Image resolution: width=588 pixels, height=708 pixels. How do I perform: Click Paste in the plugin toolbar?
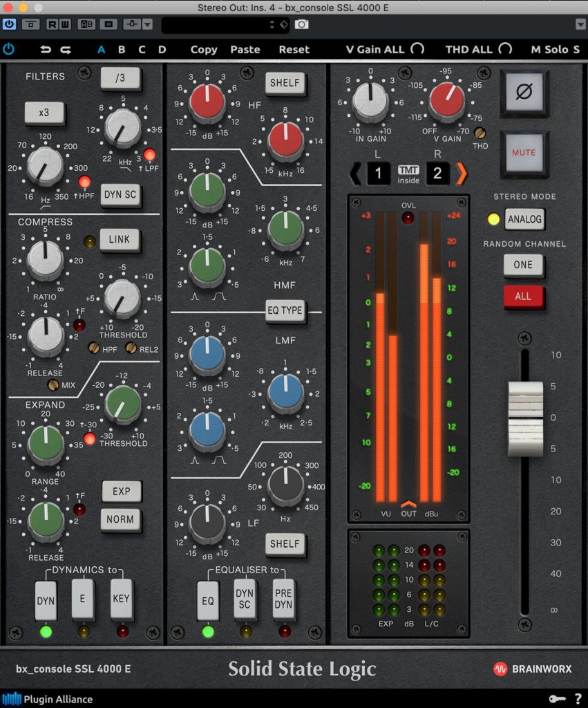[x=245, y=49]
